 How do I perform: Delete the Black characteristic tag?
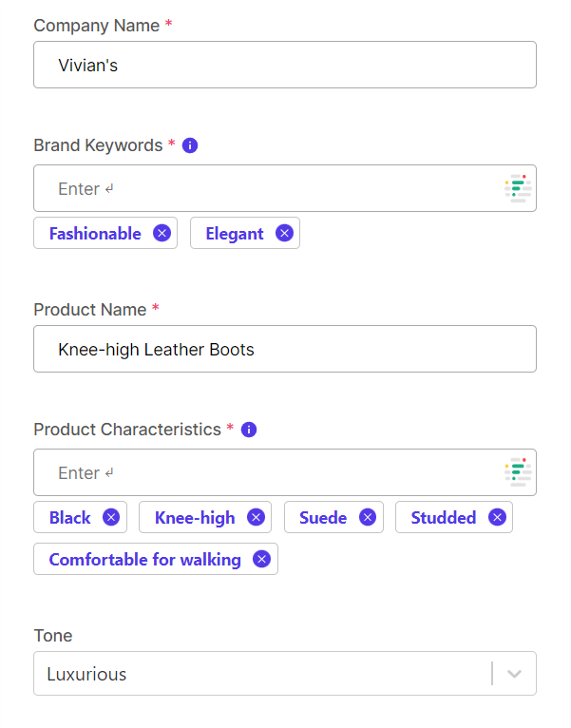coord(111,517)
